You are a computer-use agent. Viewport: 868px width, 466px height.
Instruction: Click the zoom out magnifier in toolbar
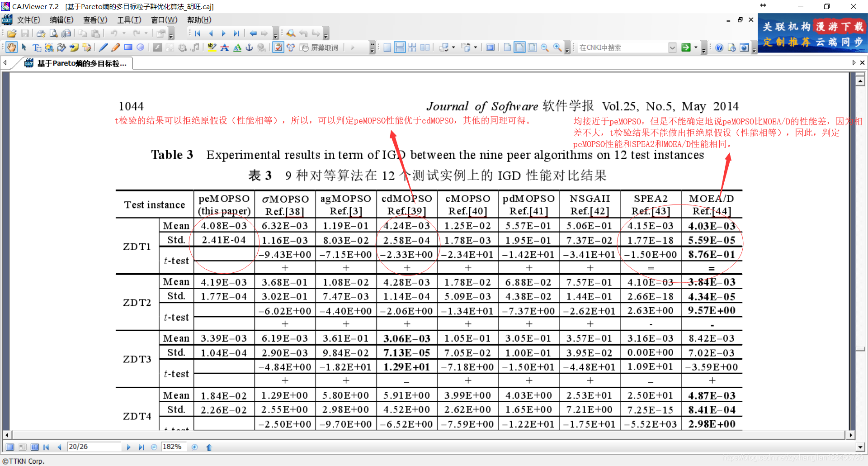(x=545, y=48)
